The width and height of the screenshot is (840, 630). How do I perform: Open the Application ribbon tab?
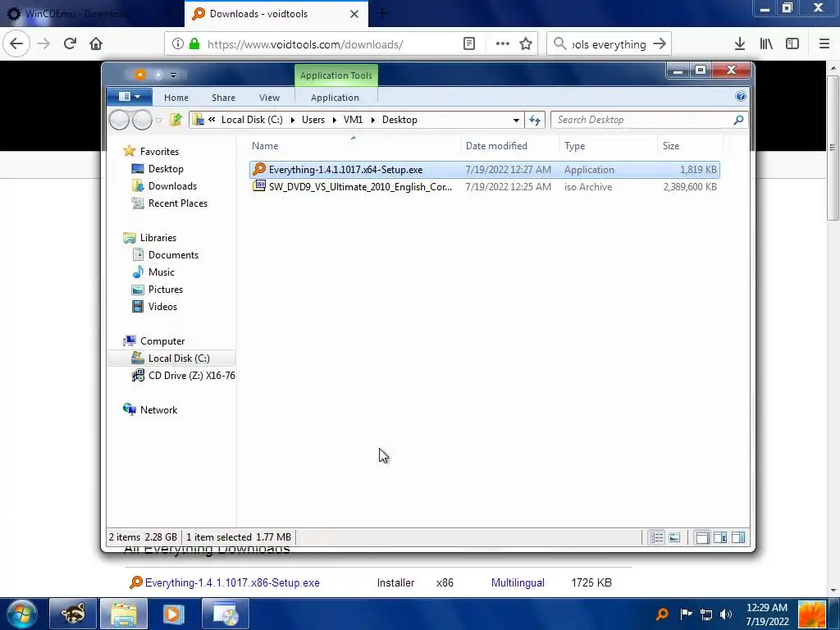(x=335, y=98)
